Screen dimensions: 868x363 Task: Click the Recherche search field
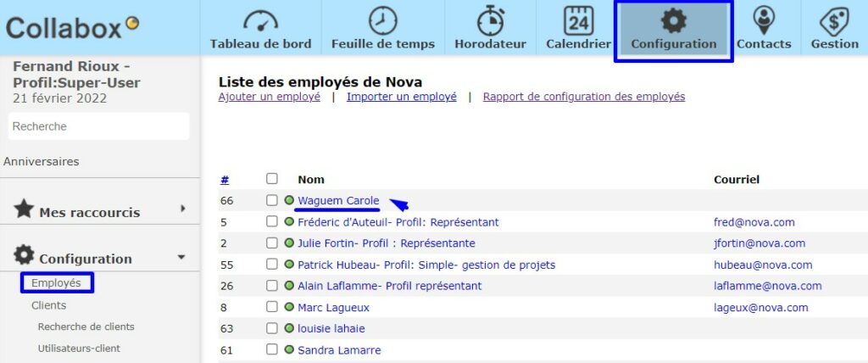tap(98, 126)
